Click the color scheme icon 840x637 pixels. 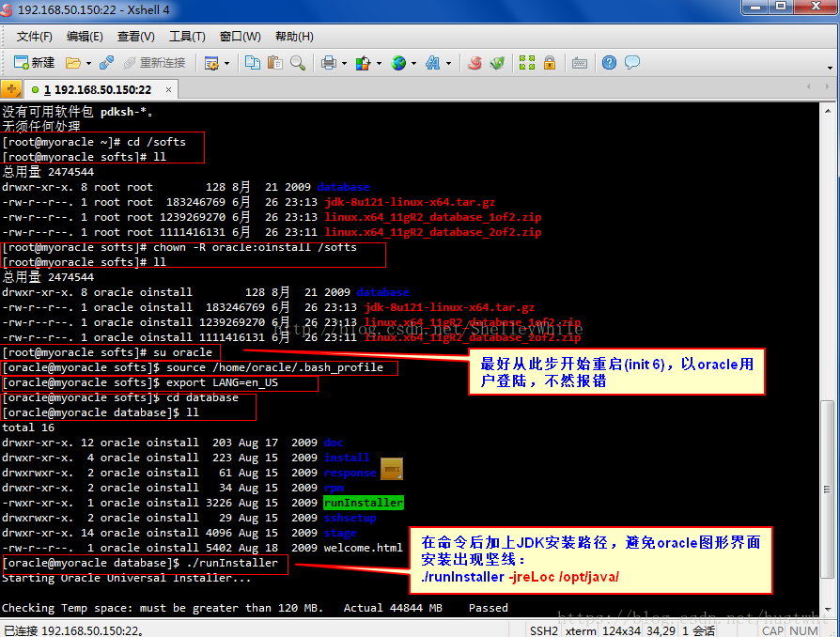[x=364, y=63]
